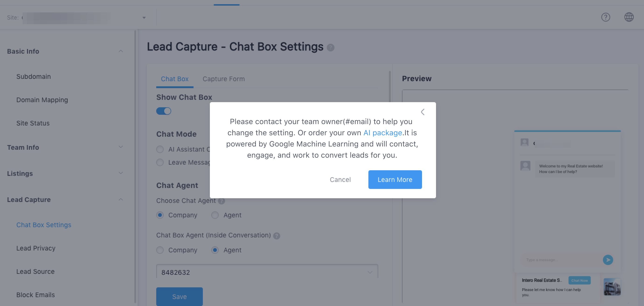Image resolution: width=644 pixels, height=306 pixels.
Task: Click the welcome message bubble in preview
Action: pos(575,169)
